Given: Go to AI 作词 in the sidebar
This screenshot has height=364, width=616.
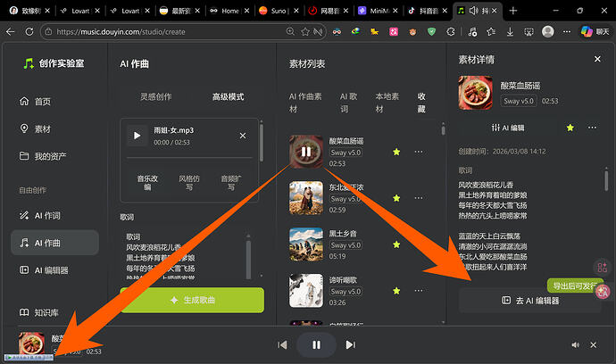Looking at the screenshot, I should tap(40, 215).
